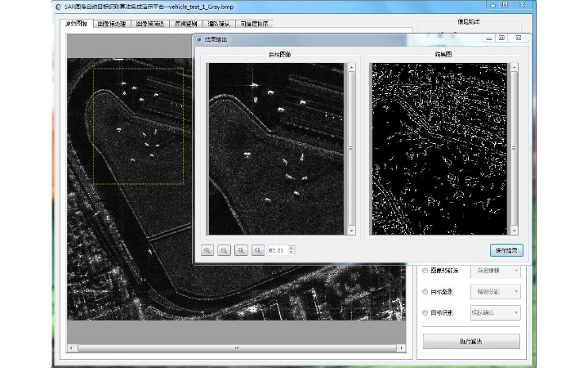Screen dimensions: 588x368
Task: Decrease zoom value with stepper down arrow
Action: pos(292,253)
